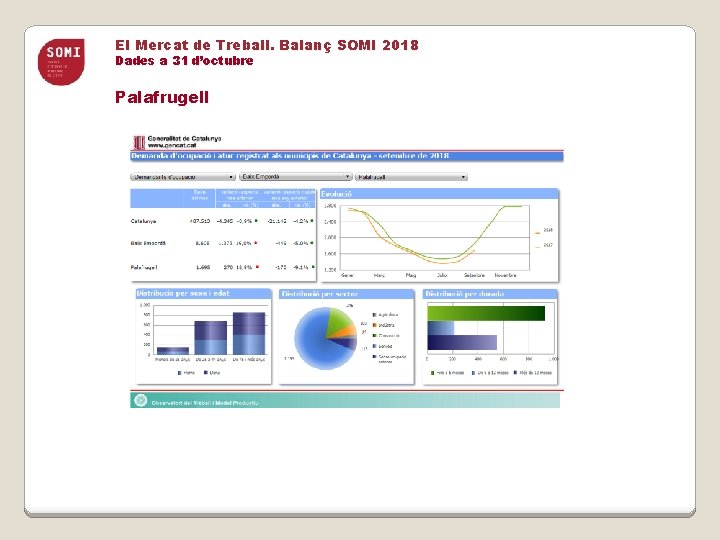Click the www.gencat.cat link
The height and width of the screenshot is (540, 720).
tap(172, 145)
